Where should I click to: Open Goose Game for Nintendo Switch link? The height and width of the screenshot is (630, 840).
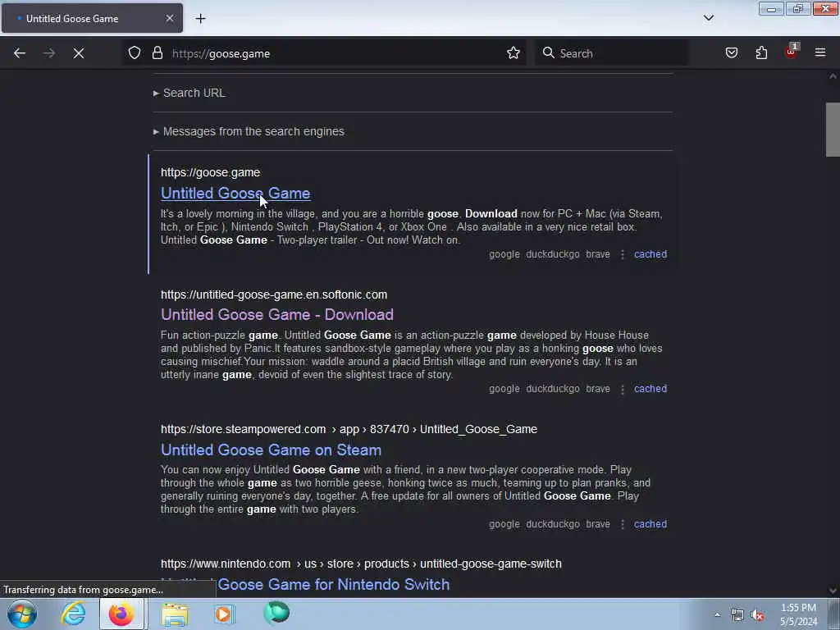(x=305, y=584)
